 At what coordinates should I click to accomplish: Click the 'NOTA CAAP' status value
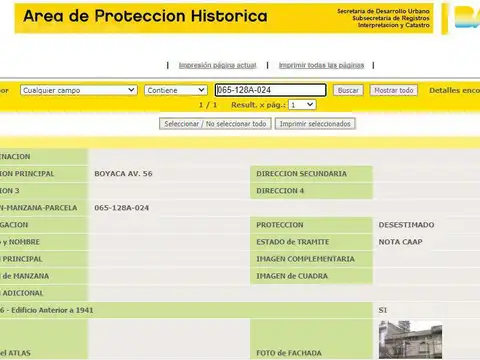[x=401, y=242]
